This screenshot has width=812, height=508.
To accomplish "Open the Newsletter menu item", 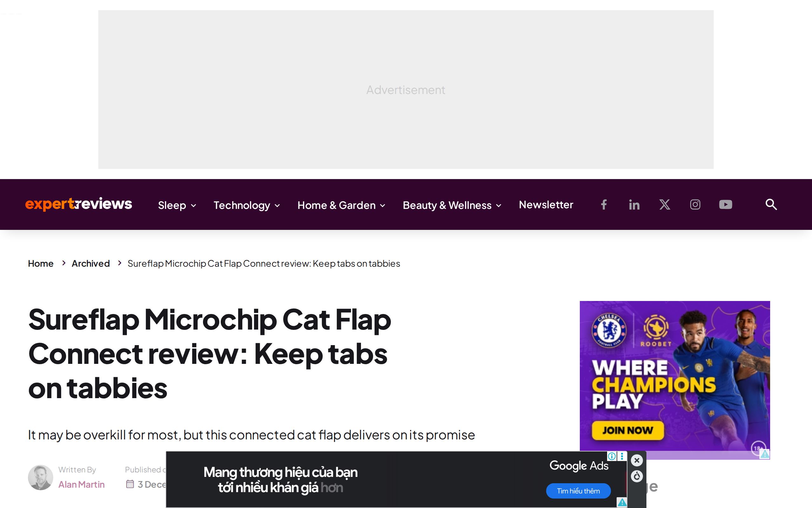I will 546,204.
